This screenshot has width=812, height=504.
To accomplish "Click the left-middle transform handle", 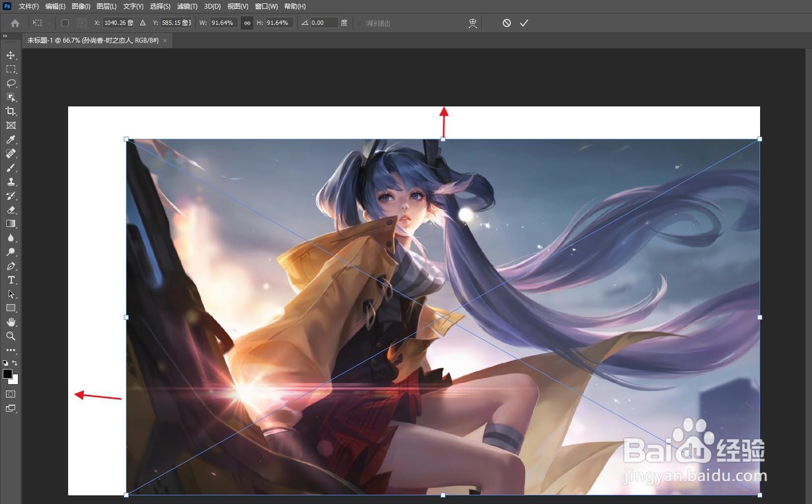I will (127, 317).
